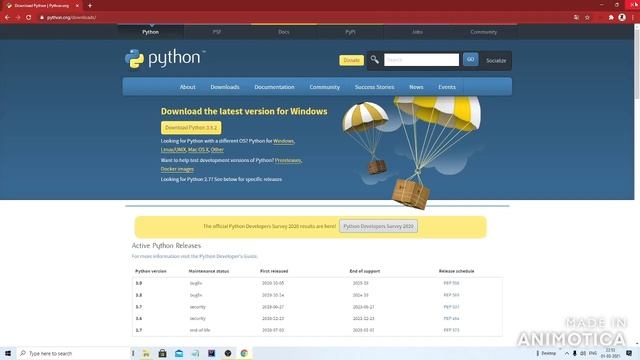Image resolution: width=640 pixels, height=360 pixels.
Task: Follow the Other platforms link
Action: point(217,150)
